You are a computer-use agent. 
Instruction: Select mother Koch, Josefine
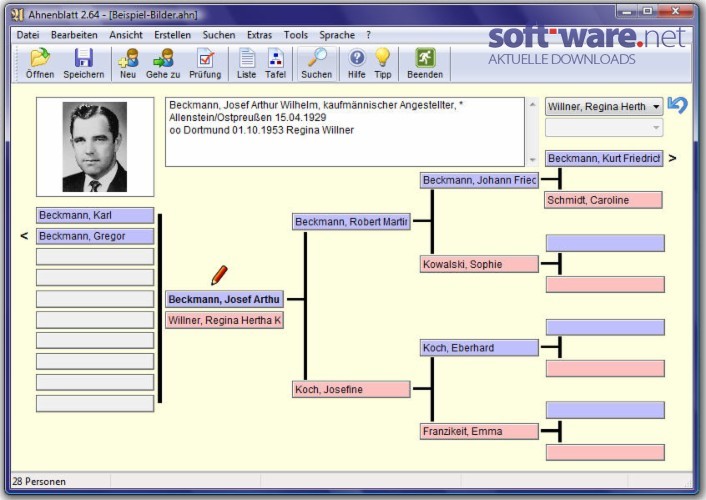(x=351, y=389)
